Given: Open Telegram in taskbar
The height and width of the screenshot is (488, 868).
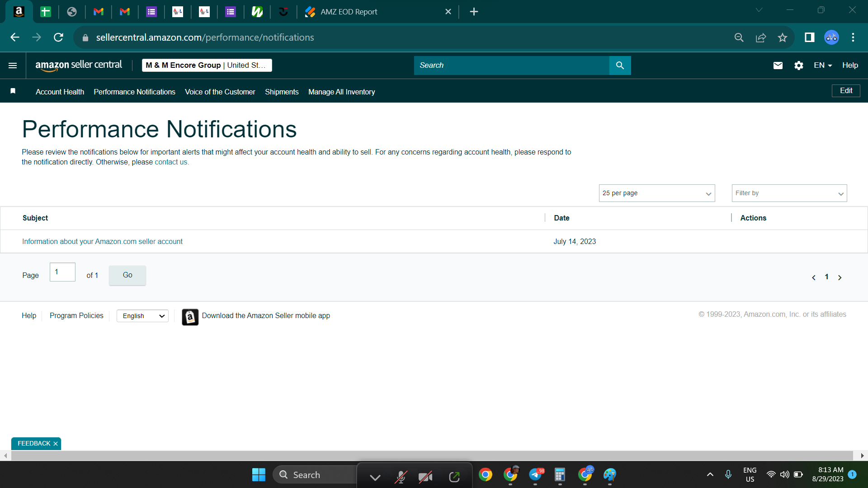Looking at the screenshot, I should click(536, 474).
